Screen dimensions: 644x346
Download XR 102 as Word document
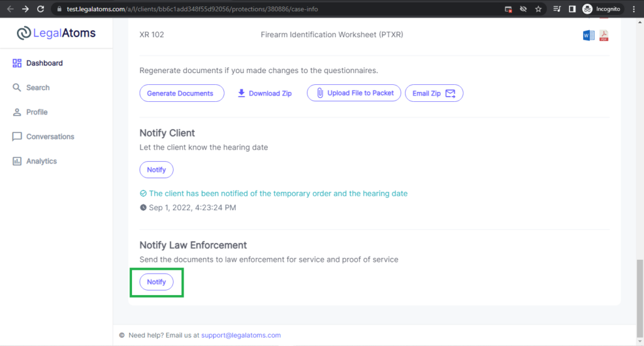point(589,35)
